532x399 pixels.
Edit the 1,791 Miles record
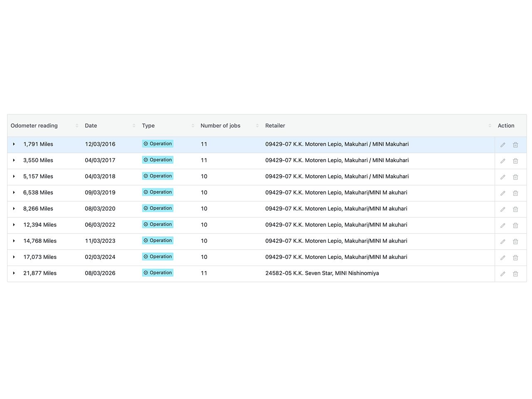pyautogui.click(x=502, y=145)
